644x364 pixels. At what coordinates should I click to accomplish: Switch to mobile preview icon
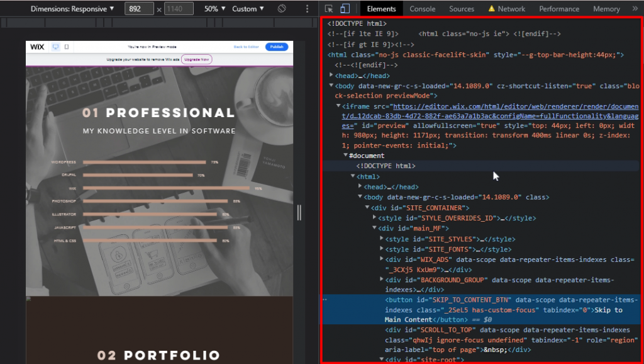click(66, 47)
